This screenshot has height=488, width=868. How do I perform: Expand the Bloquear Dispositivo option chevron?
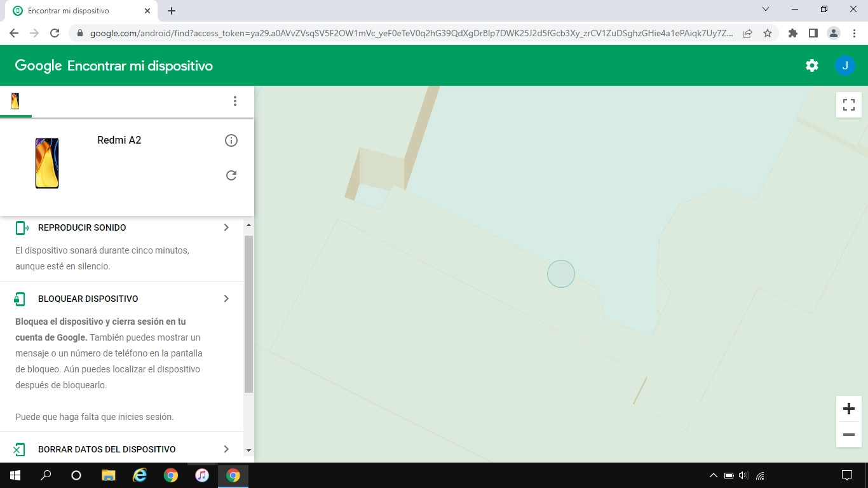(226, 298)
